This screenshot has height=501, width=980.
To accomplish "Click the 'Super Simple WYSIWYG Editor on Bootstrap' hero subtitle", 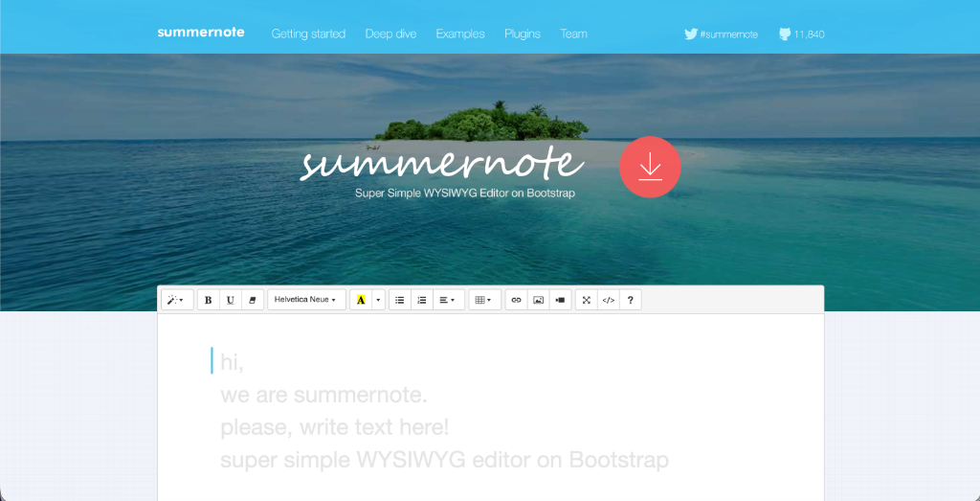I will pyautogui.click(x=465, y=194).
